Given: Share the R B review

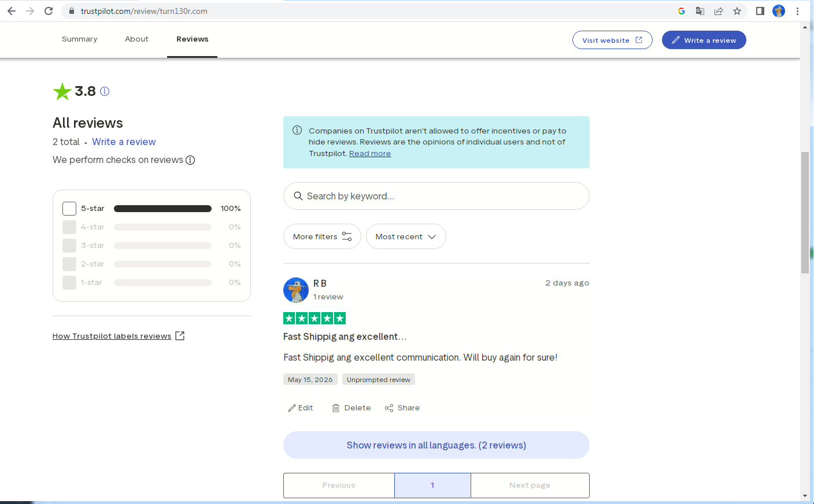Looking at the screenshot, I should point(402,408).
